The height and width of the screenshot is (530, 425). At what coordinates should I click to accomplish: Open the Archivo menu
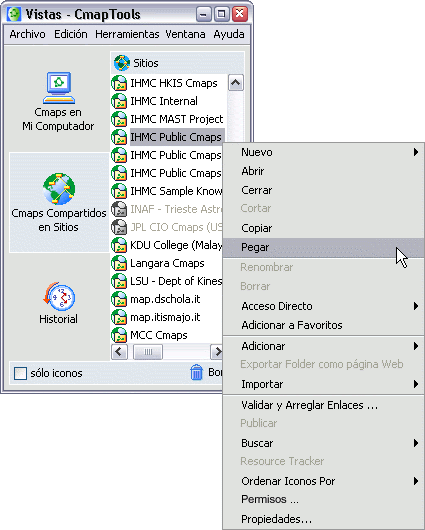click(x=27, y=34)
